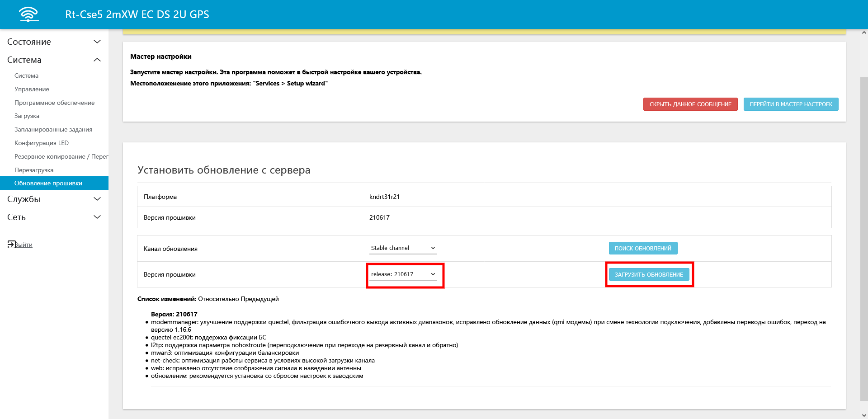Screen dimensions: 868x419
Task: Open Запланированные задания menu item
Action: point(53,129)
